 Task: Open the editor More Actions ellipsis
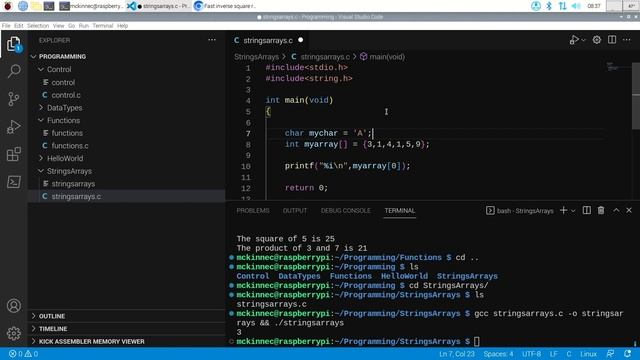[627, 40]
